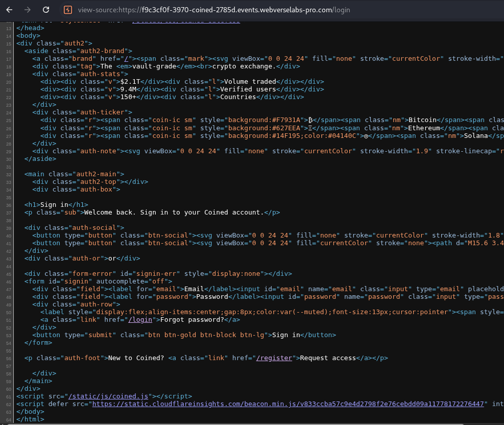The height and width of the screenshot is (425, 504).
Task: Open the /register href link
Action: (274, 358)
